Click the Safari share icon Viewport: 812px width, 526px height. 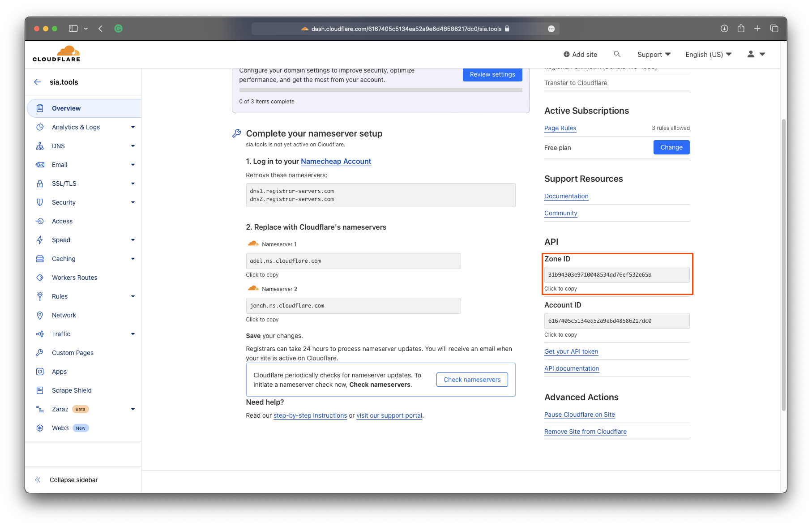(x=741, y=29)
